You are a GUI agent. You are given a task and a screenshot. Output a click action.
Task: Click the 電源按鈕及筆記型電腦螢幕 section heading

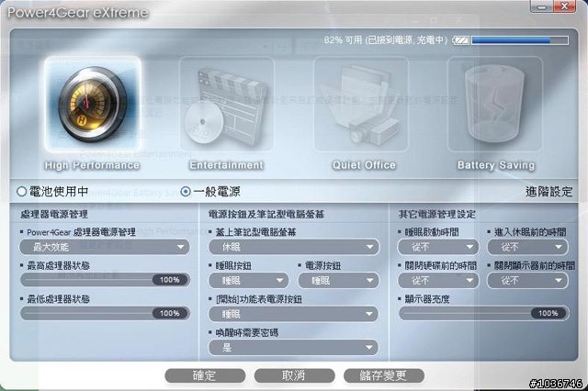[266, 214]
